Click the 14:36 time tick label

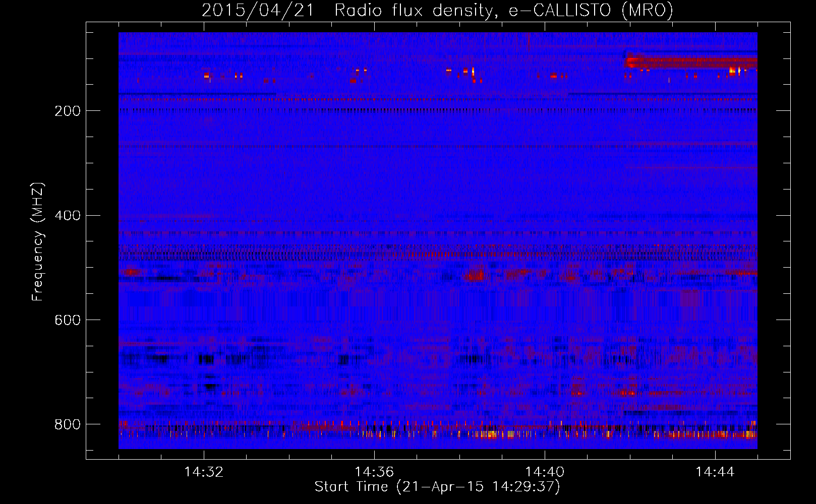374,472
